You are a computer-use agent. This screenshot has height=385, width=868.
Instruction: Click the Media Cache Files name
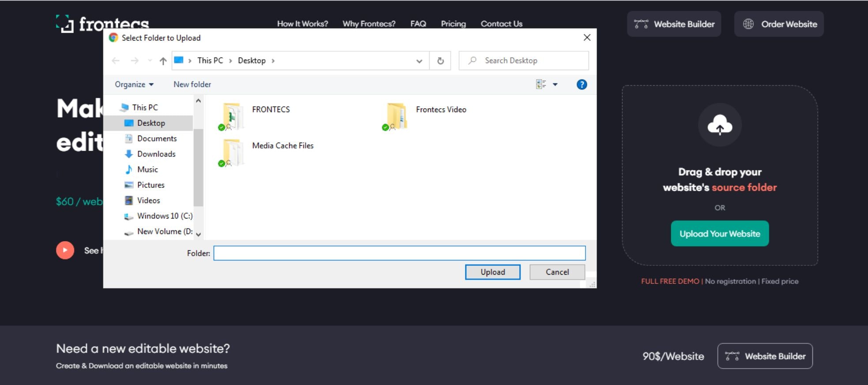point(283,145)
